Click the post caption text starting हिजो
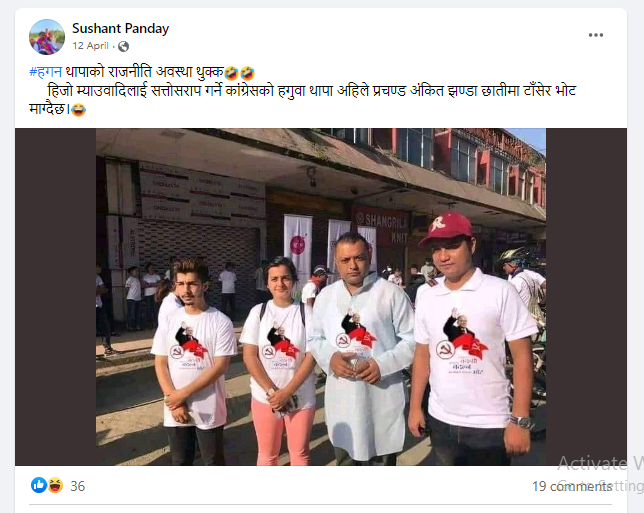 tap(303, 100)
